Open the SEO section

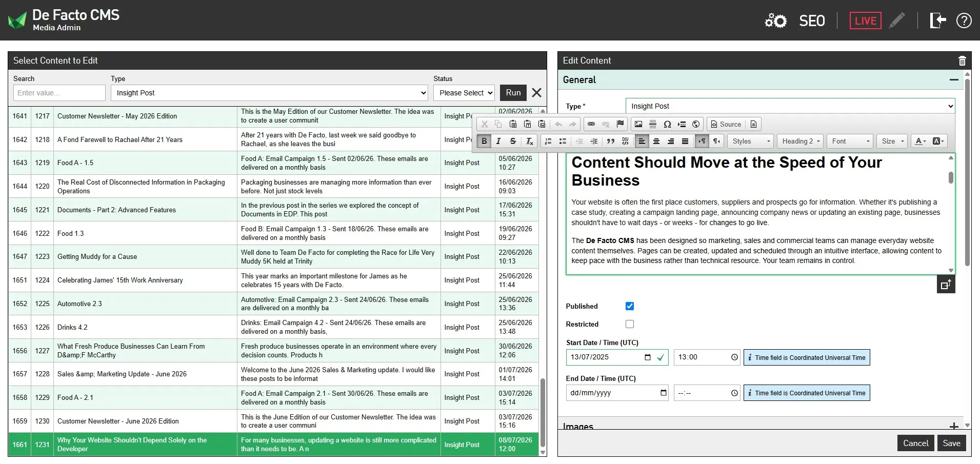812,21
